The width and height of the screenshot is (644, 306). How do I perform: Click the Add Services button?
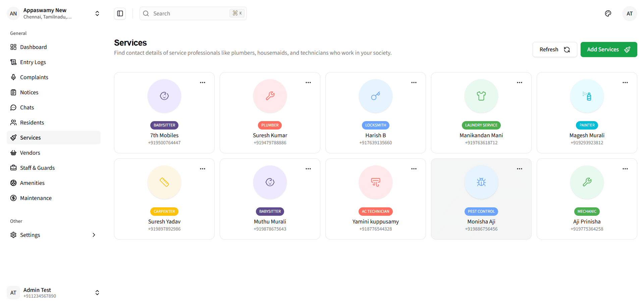pos(608,49)
